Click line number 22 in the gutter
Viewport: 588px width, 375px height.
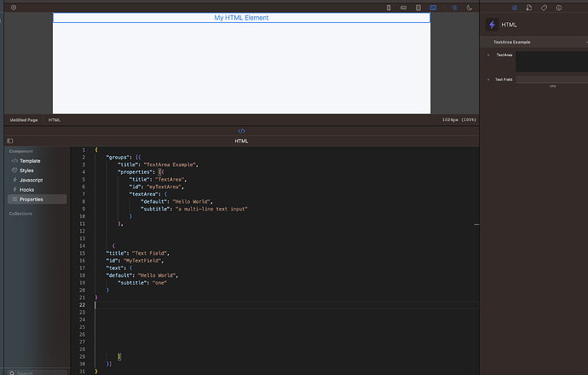tap(82, 305)
